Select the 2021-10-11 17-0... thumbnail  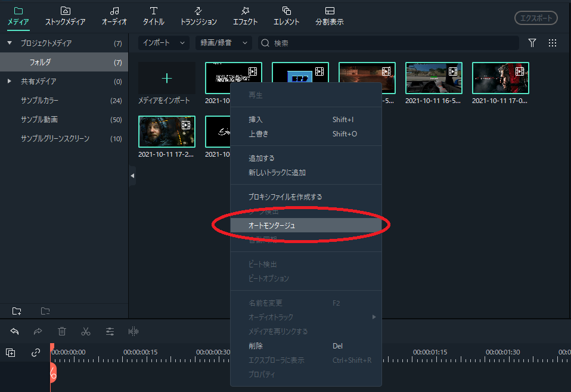[x=500, y=78]
